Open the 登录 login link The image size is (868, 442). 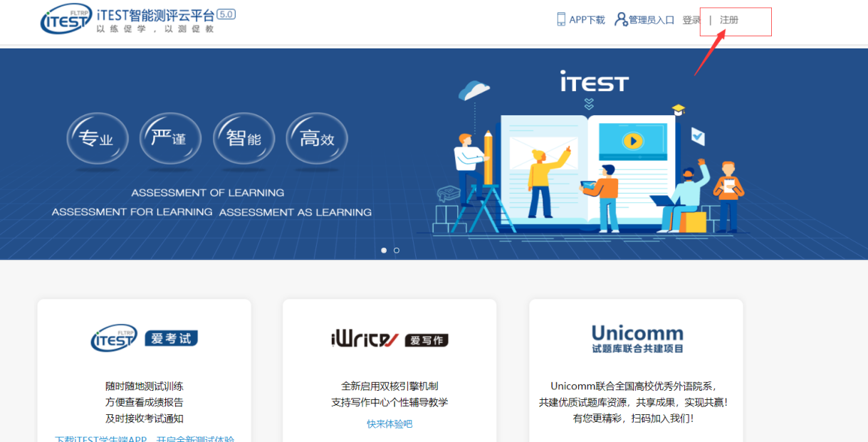pos(691,20)
